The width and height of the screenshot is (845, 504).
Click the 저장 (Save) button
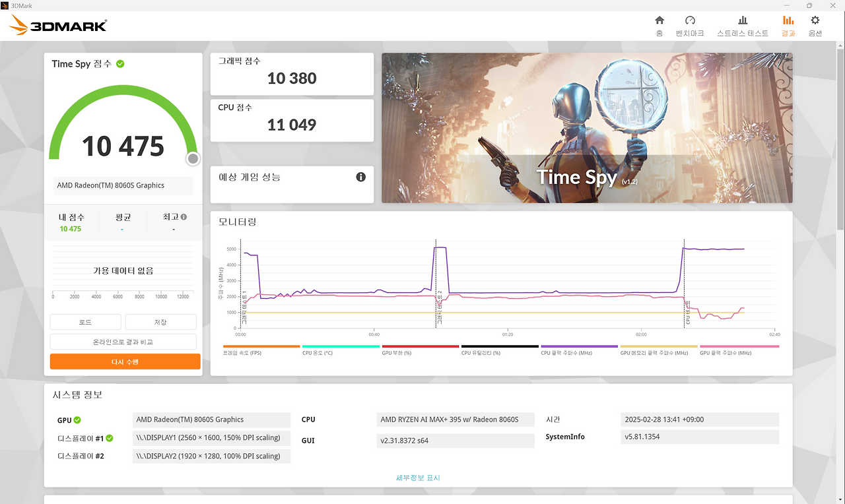[160, 322]
